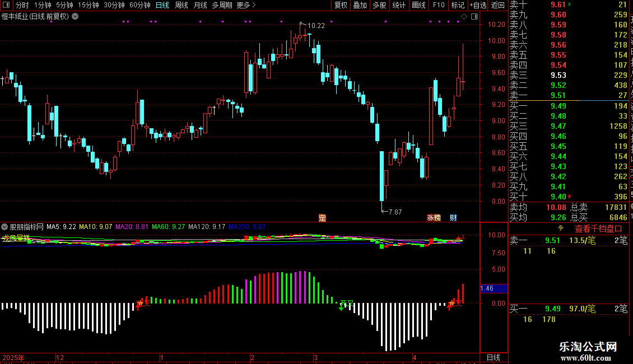Select the 卖十 order row price 9.61
The height and width of the screenshot is (364, 633).
click(558, 5)
